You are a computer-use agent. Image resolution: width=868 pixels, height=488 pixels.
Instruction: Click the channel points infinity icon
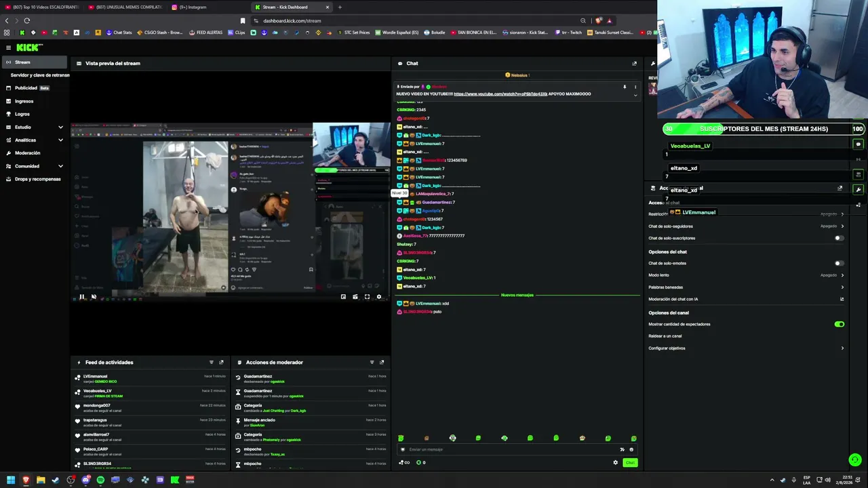405,462
